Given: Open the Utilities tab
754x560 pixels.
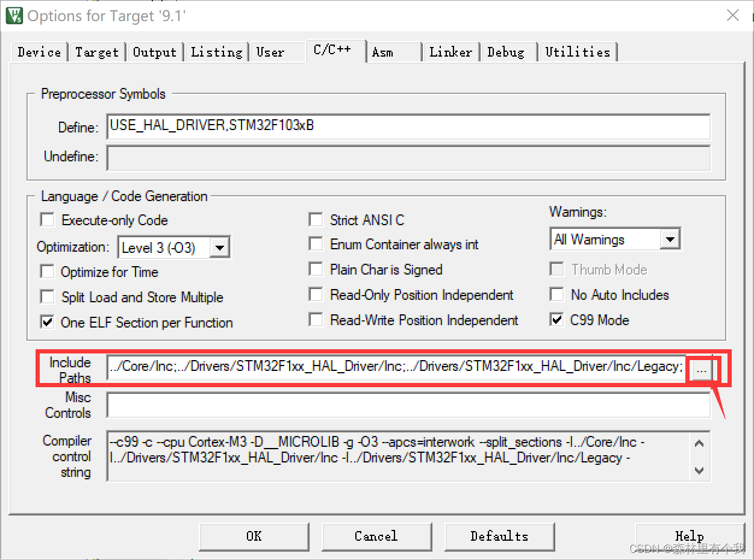Looking at the screenshot, I should 578,52.
